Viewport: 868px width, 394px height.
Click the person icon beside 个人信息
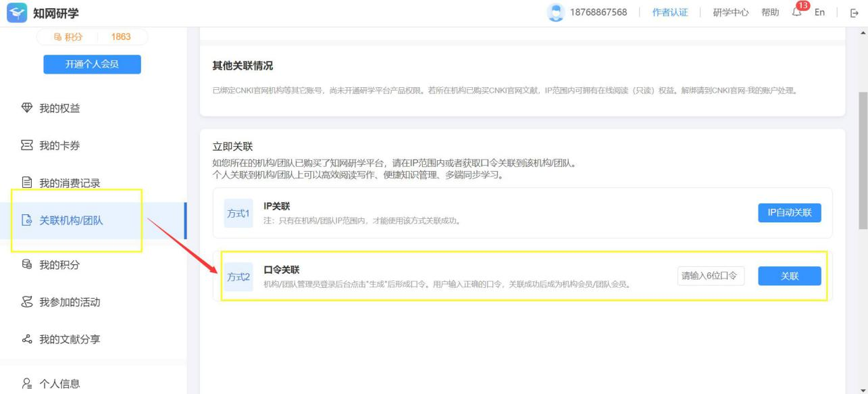click(x=27, y=384)
